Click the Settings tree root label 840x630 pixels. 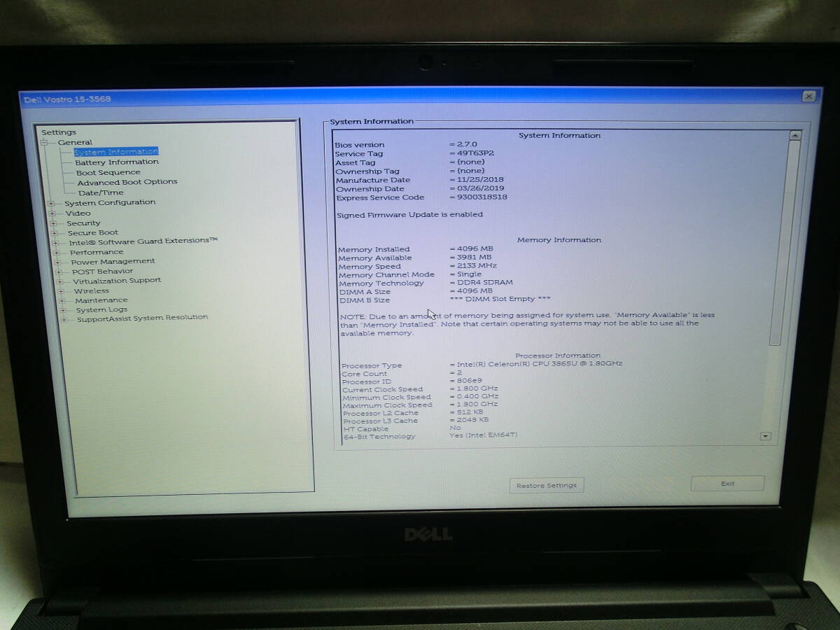[x=59, y=132]
